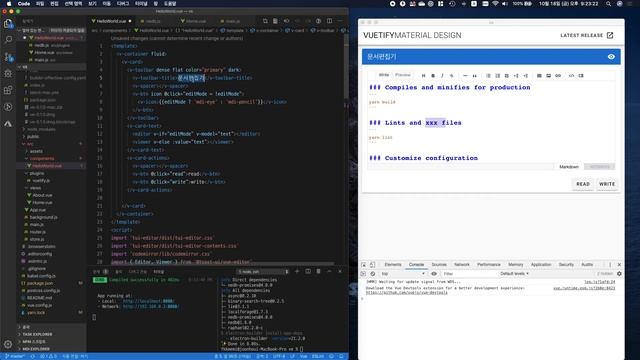Expand the TASK EXPLORER section
Image resolution: width=640 pixels, height=360 pixels.
(x=51, y=334)
